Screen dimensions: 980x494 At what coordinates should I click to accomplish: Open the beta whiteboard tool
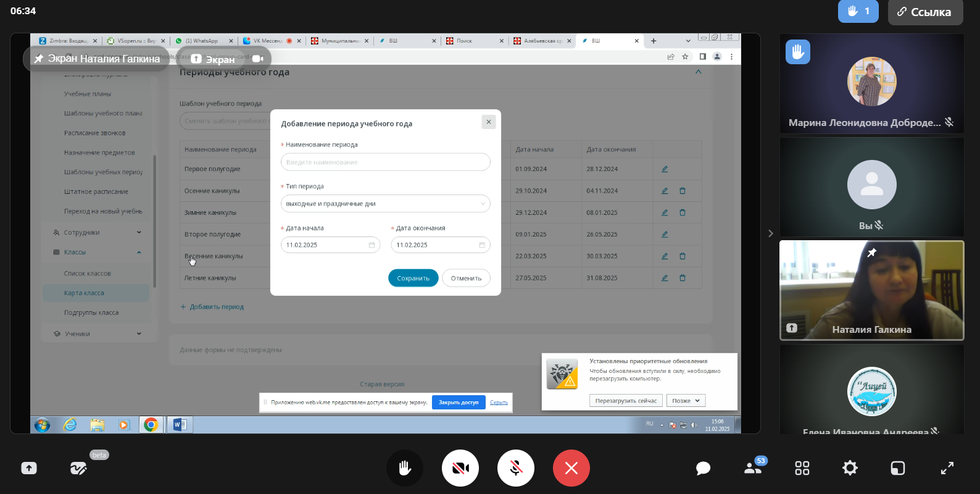point(78,469)
